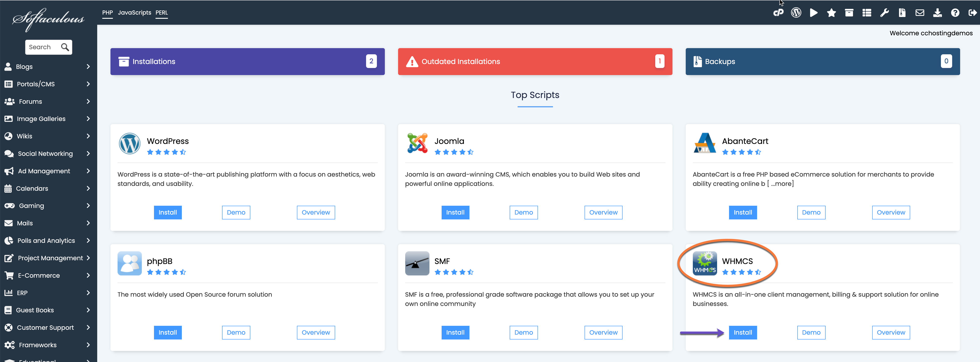The image size is (980, 362).
Task: Click the play icon for demos
Action: (x=813, y=13)
